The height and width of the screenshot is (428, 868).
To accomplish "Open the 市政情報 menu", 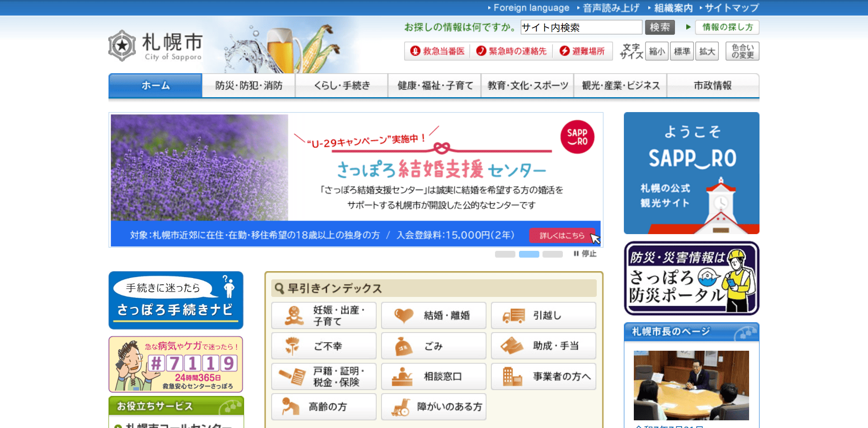I will coord(713,85).
